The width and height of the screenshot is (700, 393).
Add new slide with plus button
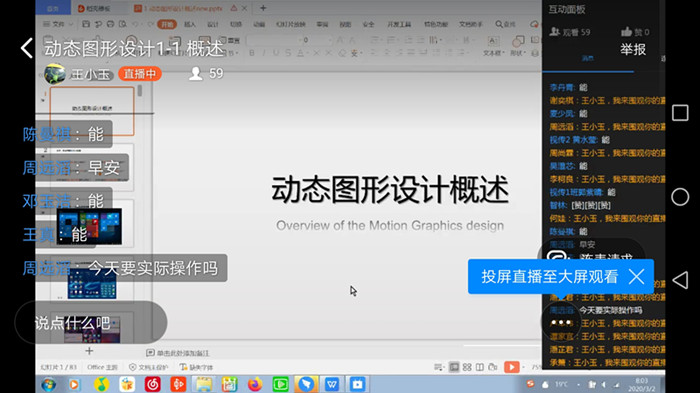point(89,351)
